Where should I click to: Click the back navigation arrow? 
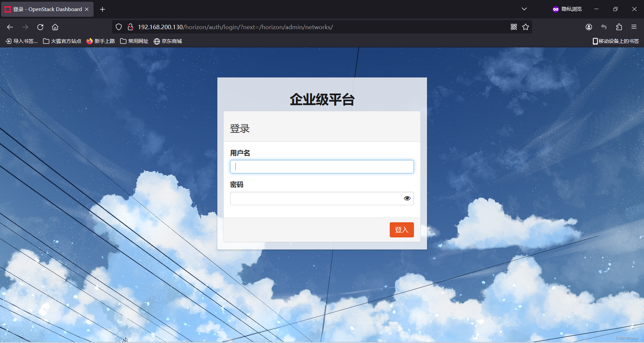tap(10, 27)
